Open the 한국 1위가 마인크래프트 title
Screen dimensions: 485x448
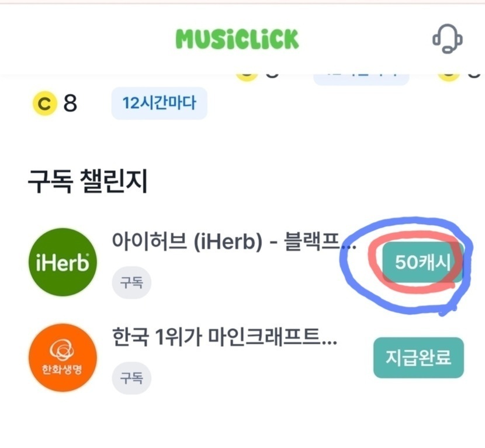224,337
